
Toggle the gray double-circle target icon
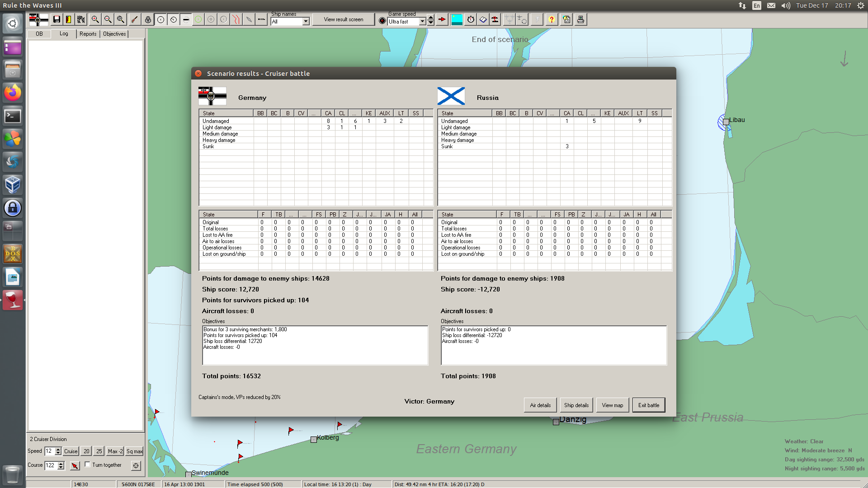click(x=211, y=19)
